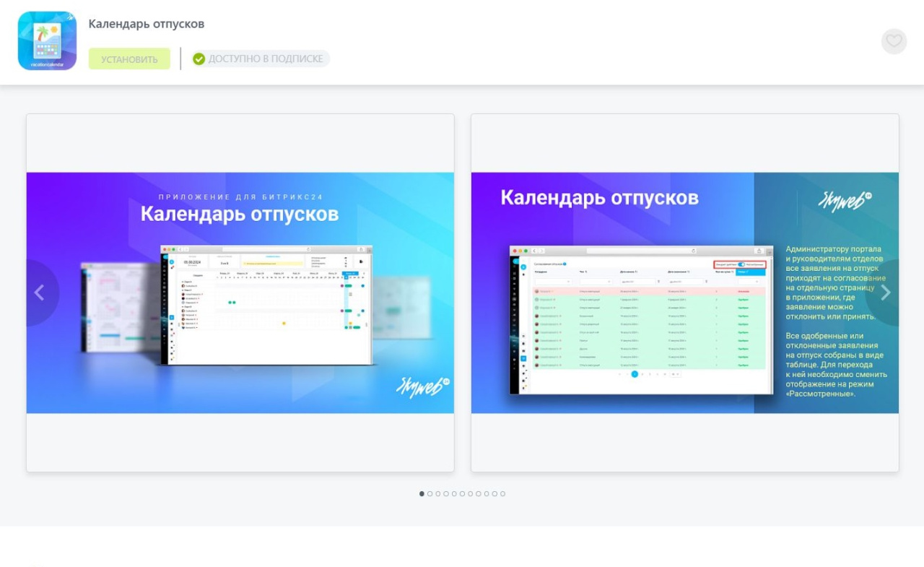Select the second carousel pagination dot
Screen dimensions: 924x567
tap(430, 494)
